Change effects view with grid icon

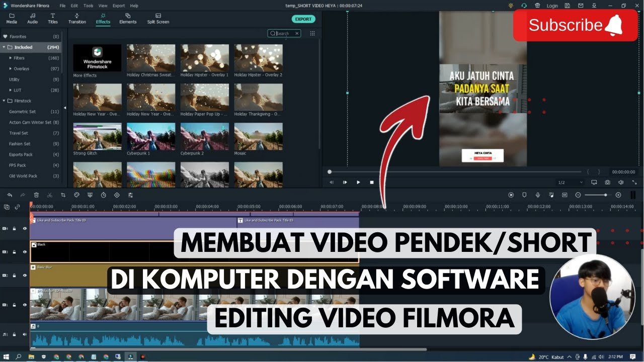click(x=312, y=33)
